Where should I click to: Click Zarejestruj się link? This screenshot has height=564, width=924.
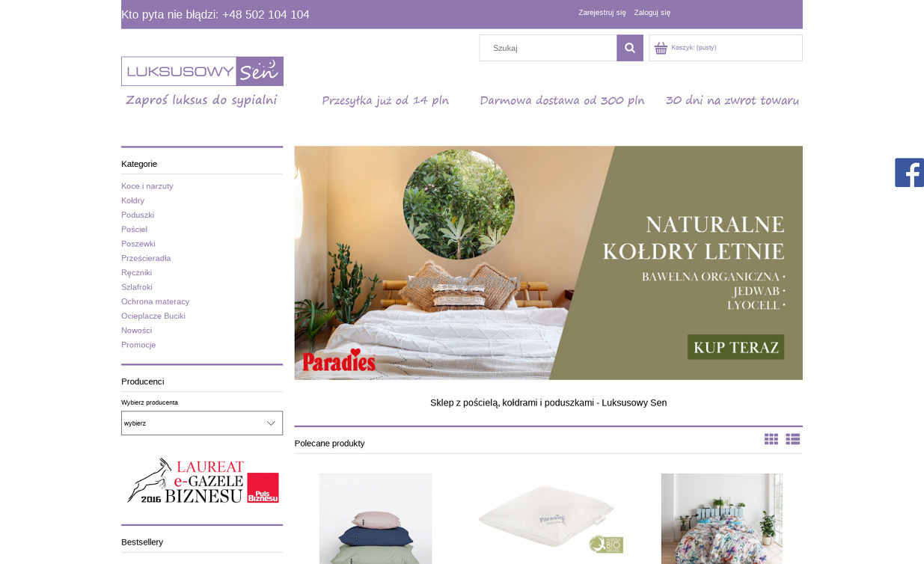tap(602, 13)
